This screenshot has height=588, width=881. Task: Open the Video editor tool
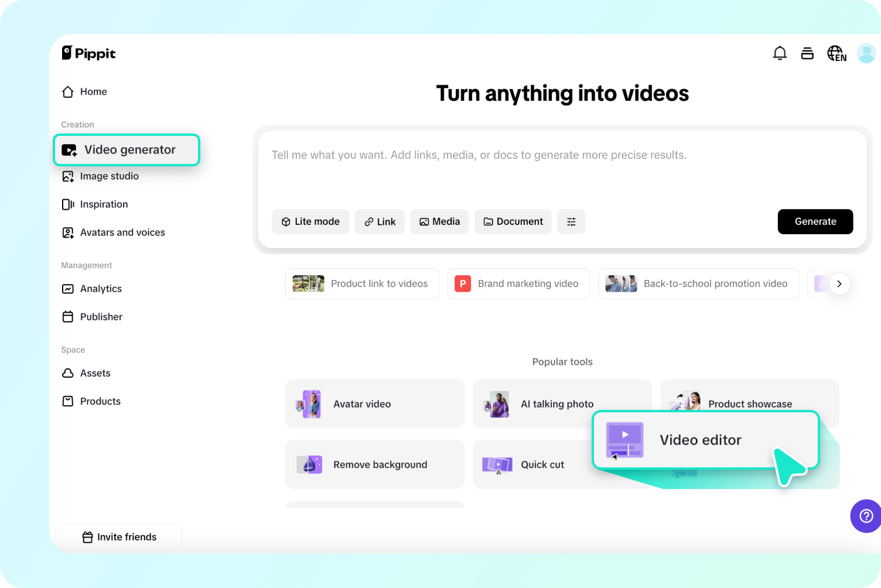701,440
